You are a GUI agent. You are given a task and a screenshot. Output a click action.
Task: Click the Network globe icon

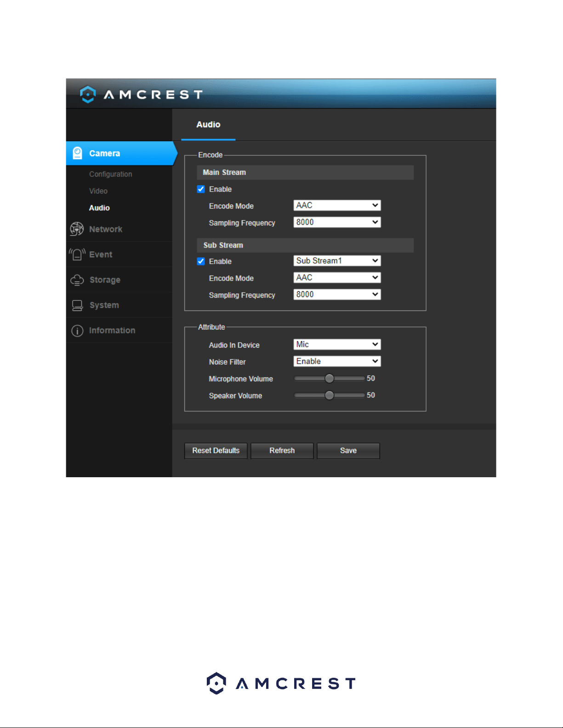[x=77, y=229]
